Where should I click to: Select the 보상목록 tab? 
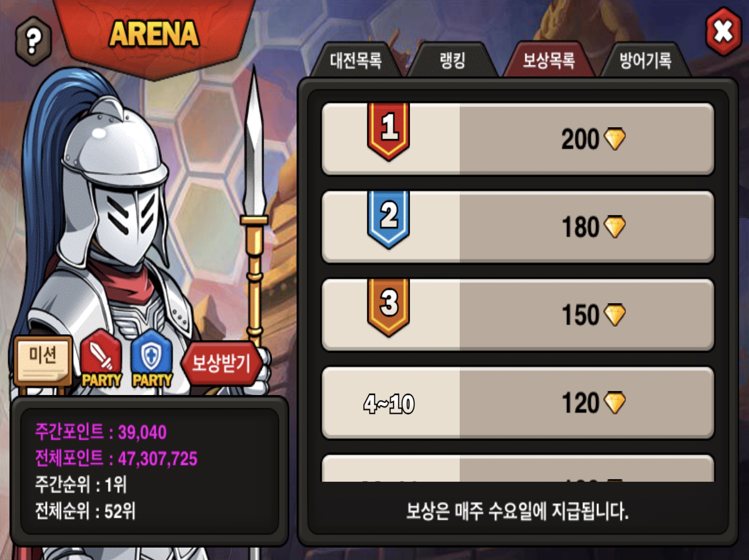[549, 60]
